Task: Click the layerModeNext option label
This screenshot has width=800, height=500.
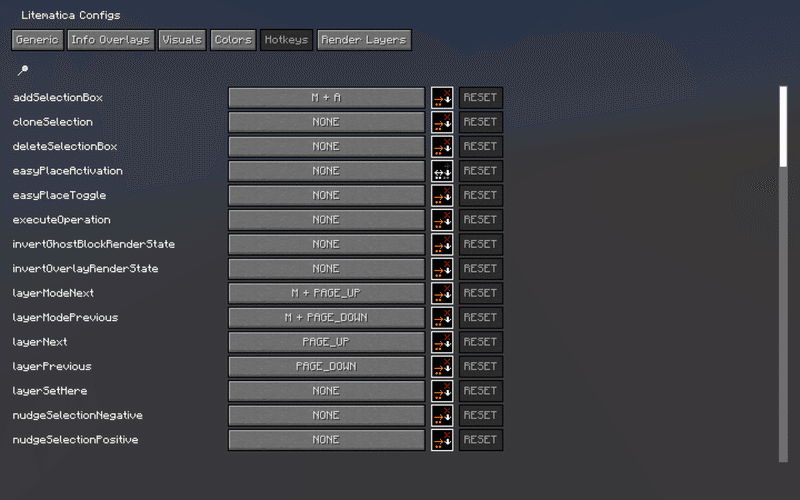Action: (53, 293)
